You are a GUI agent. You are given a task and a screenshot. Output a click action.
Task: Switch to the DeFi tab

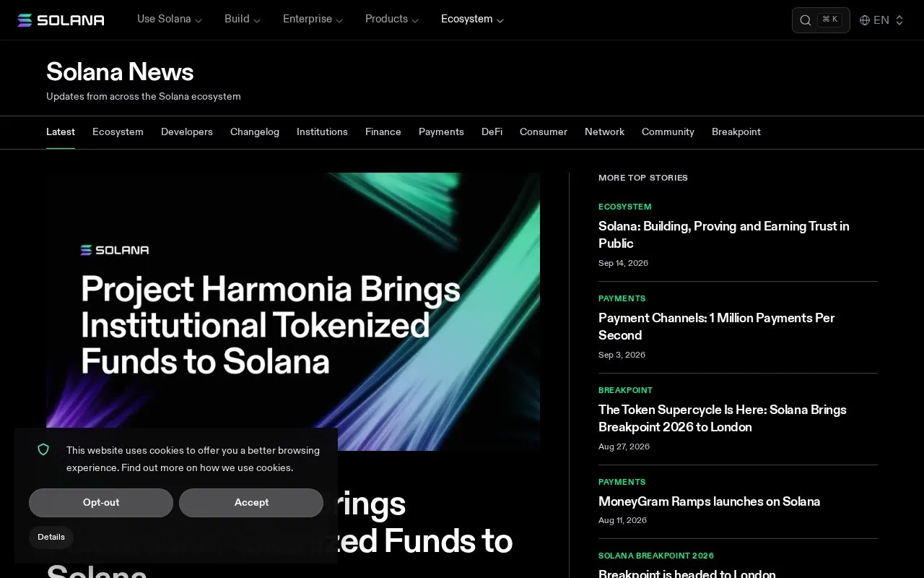pos(492,132)
